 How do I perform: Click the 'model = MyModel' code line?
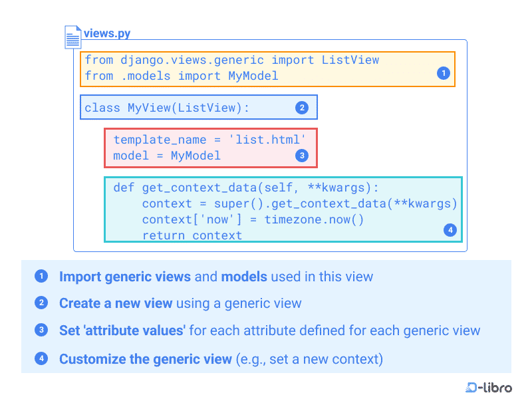(166, 156)
